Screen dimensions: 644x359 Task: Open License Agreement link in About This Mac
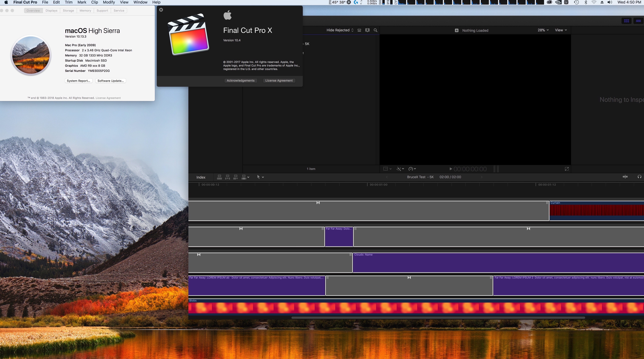pyautogui.click(x=108, y=98)
